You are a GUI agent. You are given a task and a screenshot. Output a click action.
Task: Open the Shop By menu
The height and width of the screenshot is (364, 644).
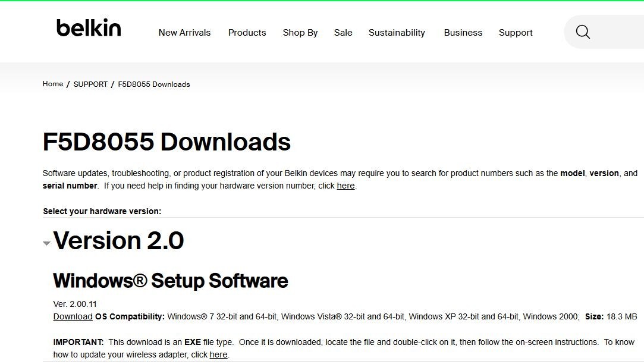click(x=300, y=33)
